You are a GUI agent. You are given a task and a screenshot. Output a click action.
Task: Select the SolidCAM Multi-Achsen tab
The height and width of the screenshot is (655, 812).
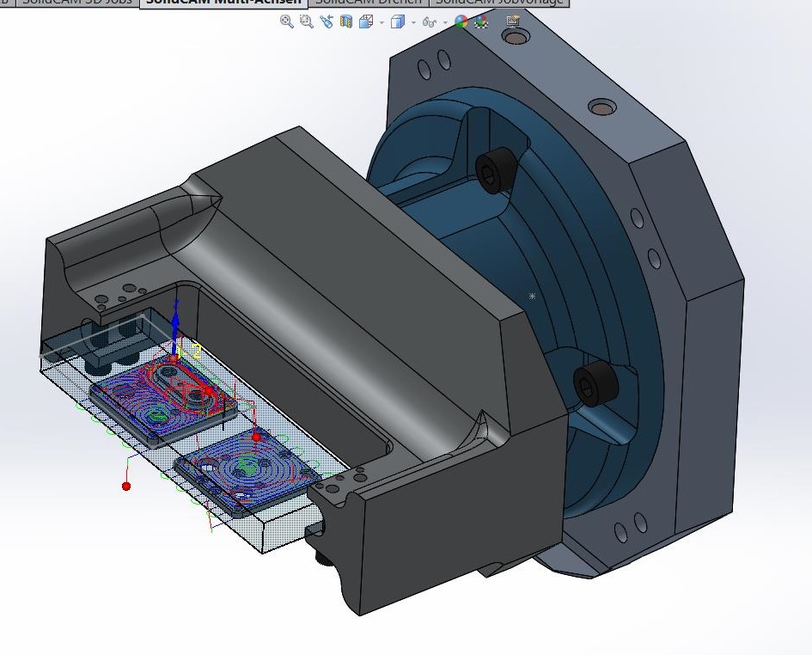coord(223,3)
